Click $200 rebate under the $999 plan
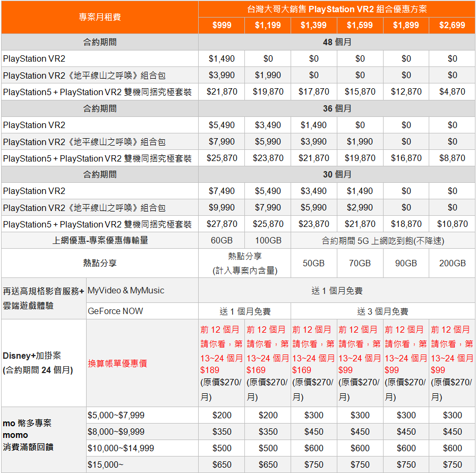Viewport: 476px width, 473px height. 222,415
